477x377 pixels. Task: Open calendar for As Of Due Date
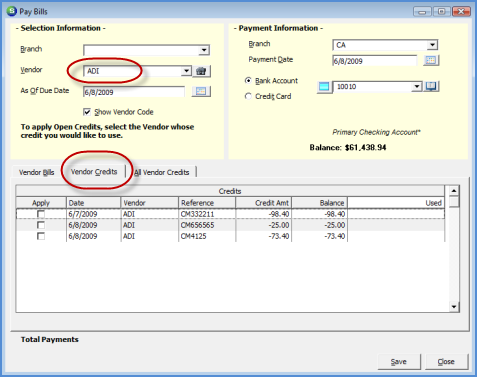[201, 91]
